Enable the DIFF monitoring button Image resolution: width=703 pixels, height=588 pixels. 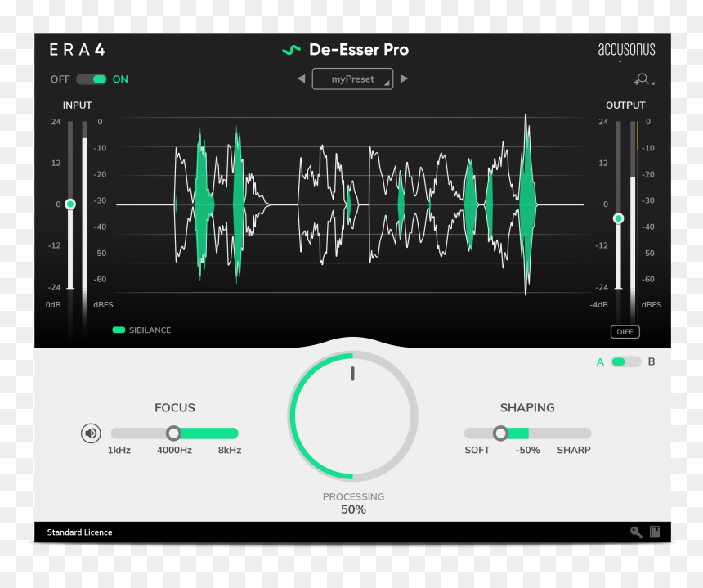625,332
